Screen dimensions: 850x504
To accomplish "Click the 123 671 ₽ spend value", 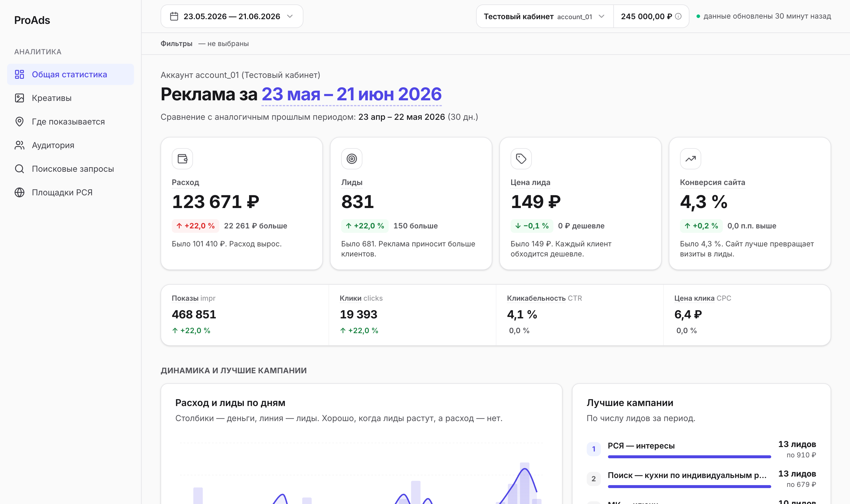I will [x=216, y=202].
